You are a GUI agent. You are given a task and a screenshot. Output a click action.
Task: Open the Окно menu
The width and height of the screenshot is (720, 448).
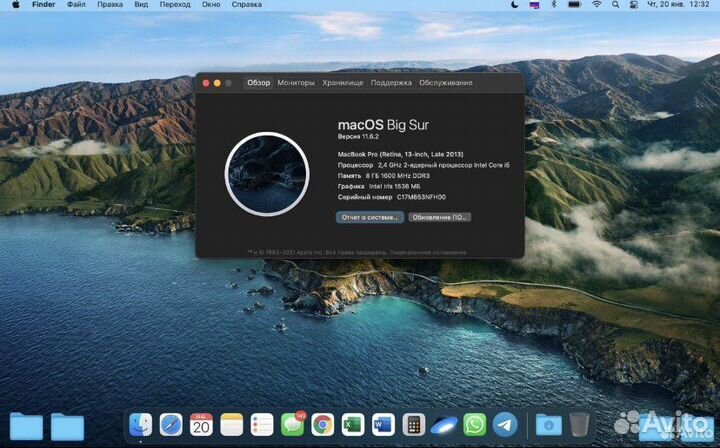coord(211,5)
